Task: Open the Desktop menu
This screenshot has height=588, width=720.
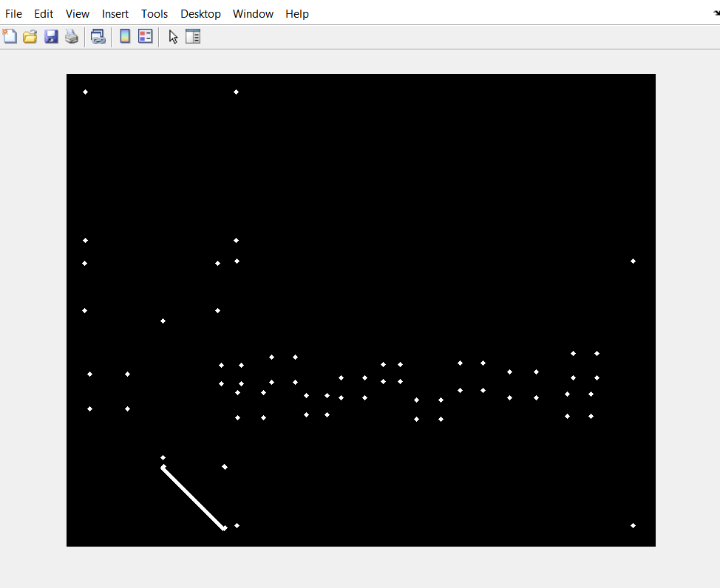Action: [200, 13]
